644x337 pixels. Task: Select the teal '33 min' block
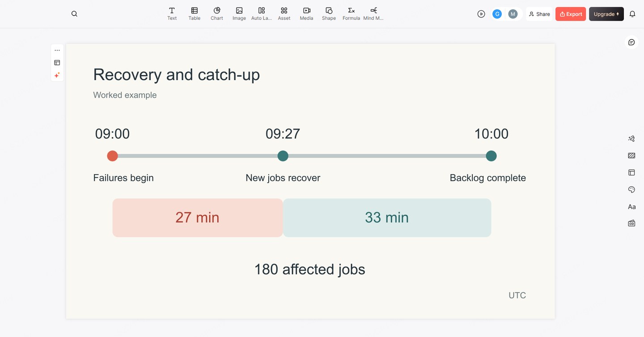click(x=387, y=218)
